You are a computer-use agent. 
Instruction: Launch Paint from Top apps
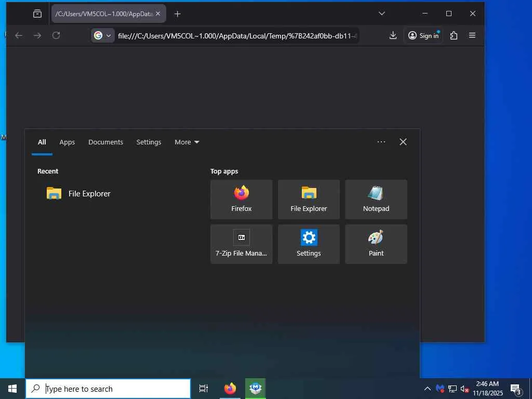tap(376, 244)
